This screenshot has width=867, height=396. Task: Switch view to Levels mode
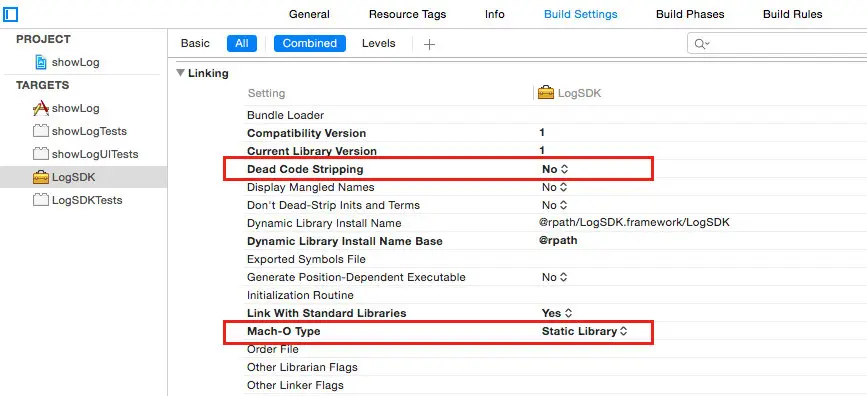tap(379, 43)
